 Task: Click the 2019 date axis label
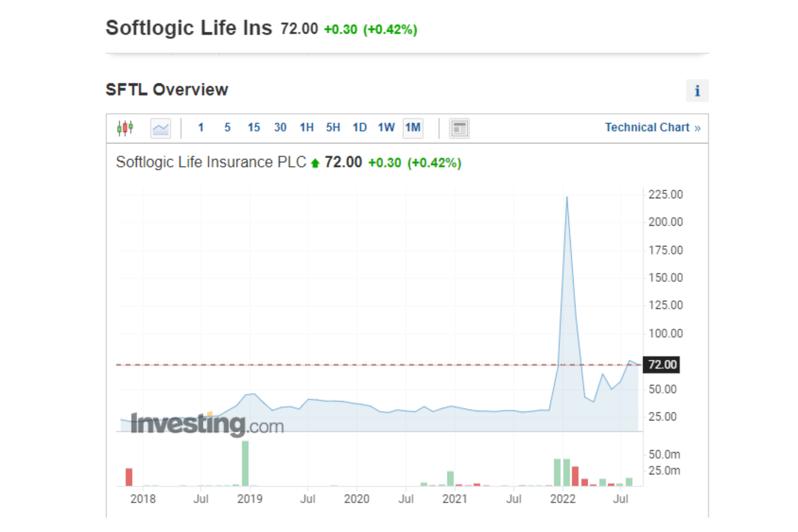[250, 499]
